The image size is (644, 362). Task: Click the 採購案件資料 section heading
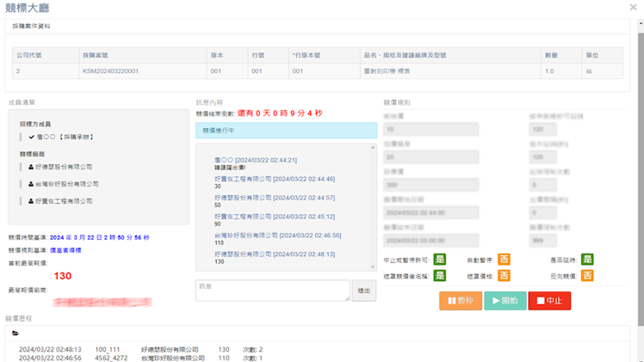[x=31, y=26]
